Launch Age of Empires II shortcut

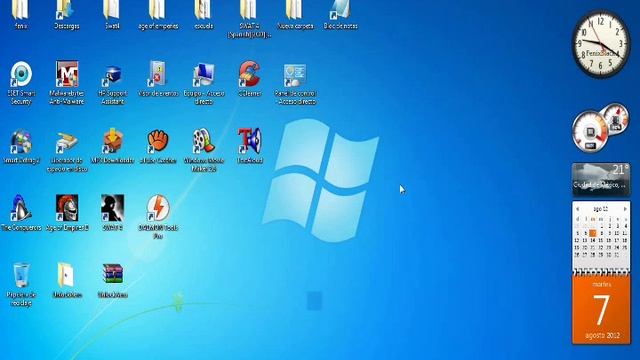pyautogui.click(x=67, y=213)
